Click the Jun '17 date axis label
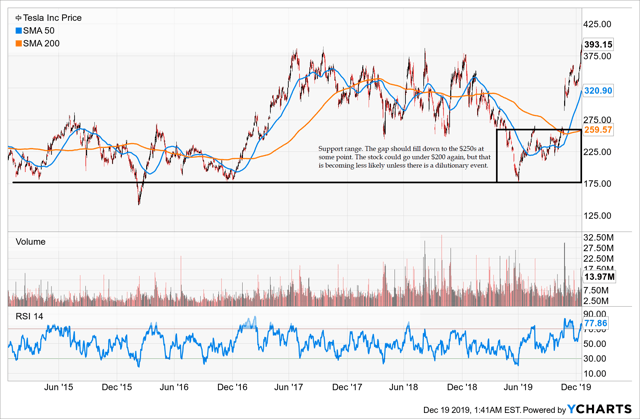 click(x=289, y=387)
